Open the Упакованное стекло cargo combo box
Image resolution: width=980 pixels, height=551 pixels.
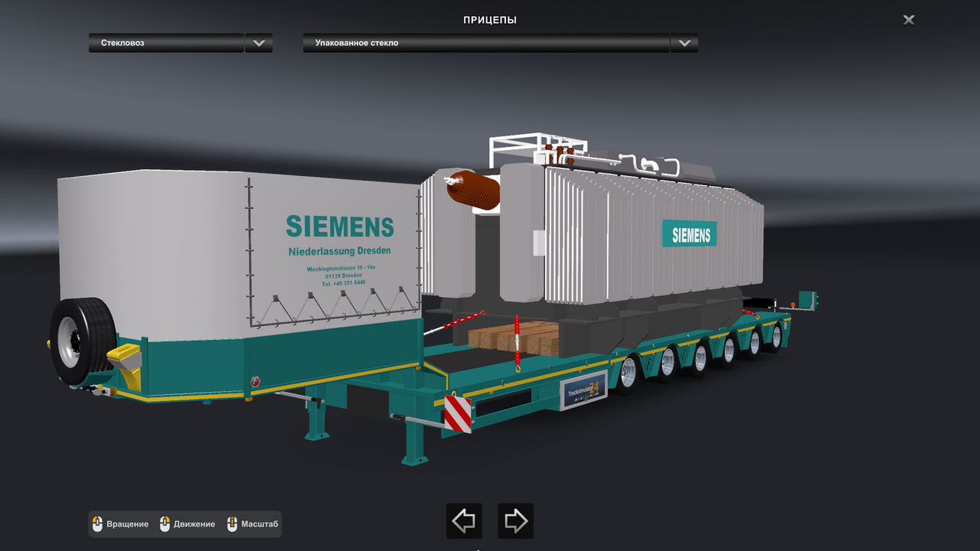[501, 43]
